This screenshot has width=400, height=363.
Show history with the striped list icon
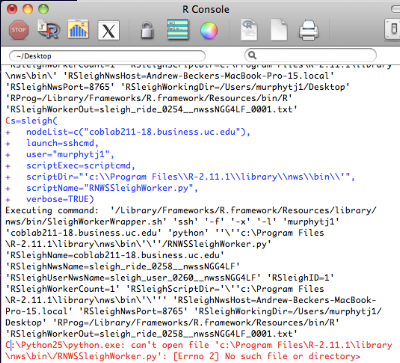[x=178, y=30]
